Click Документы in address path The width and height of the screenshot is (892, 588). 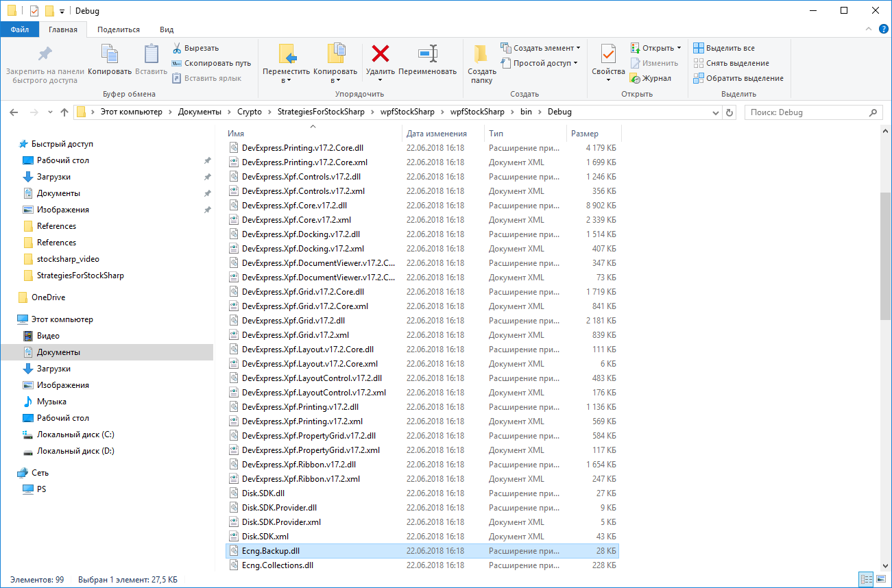pyautogui.click(x=200, y=112)
